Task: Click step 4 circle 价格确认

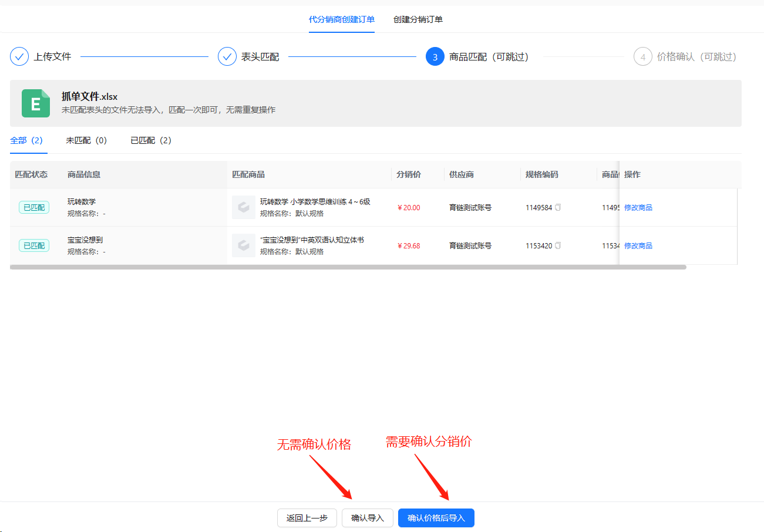Action: (x=643, y=56)
